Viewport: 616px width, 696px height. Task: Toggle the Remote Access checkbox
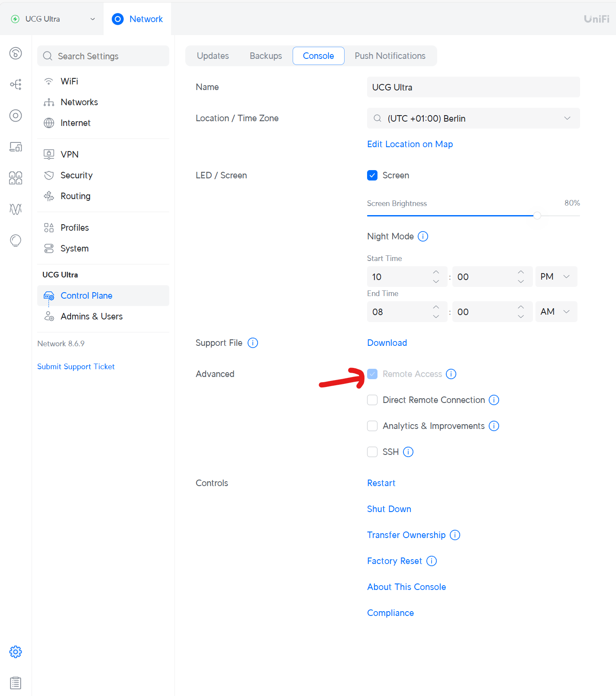coord(372,374)
